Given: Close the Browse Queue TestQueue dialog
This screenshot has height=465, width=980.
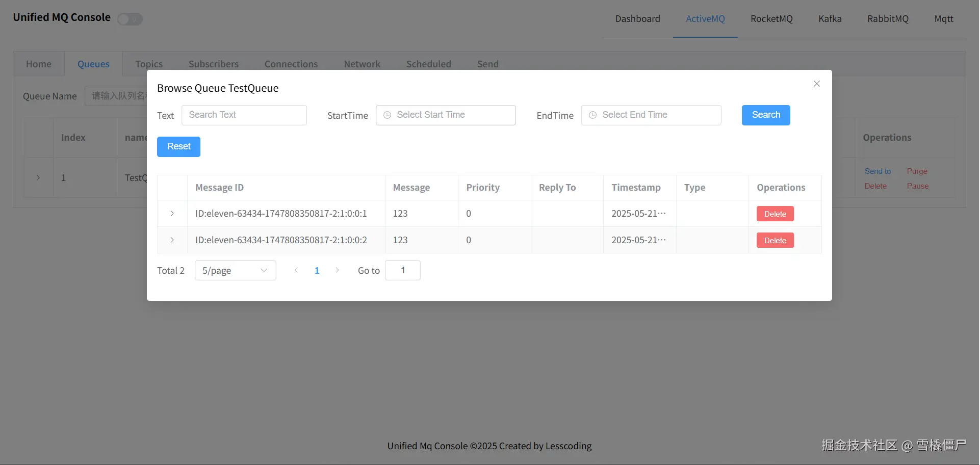Looking at the screenshot, I should point(816,84).
